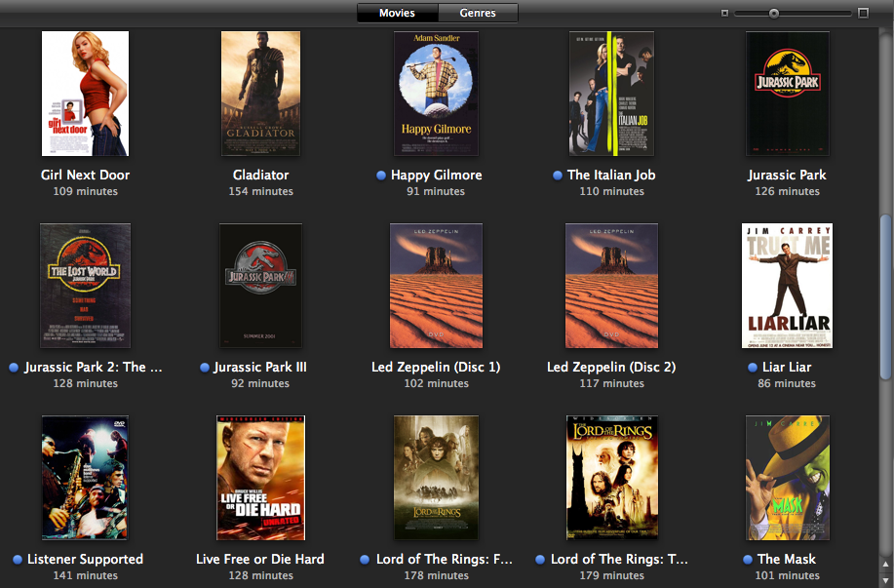Click the blue dot beside The Mask
This screenshot has width=894, height=588.
[748, 560]
